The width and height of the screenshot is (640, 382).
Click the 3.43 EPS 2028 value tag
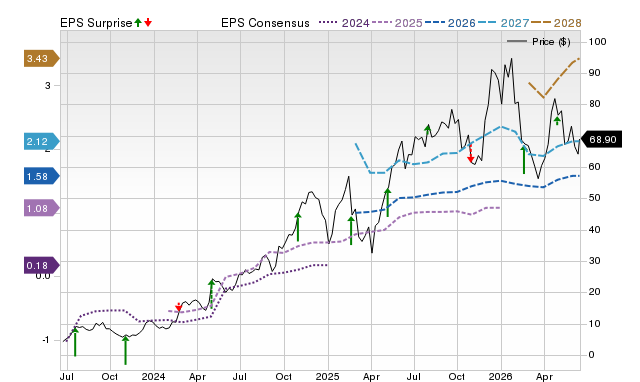pos(41,58)
